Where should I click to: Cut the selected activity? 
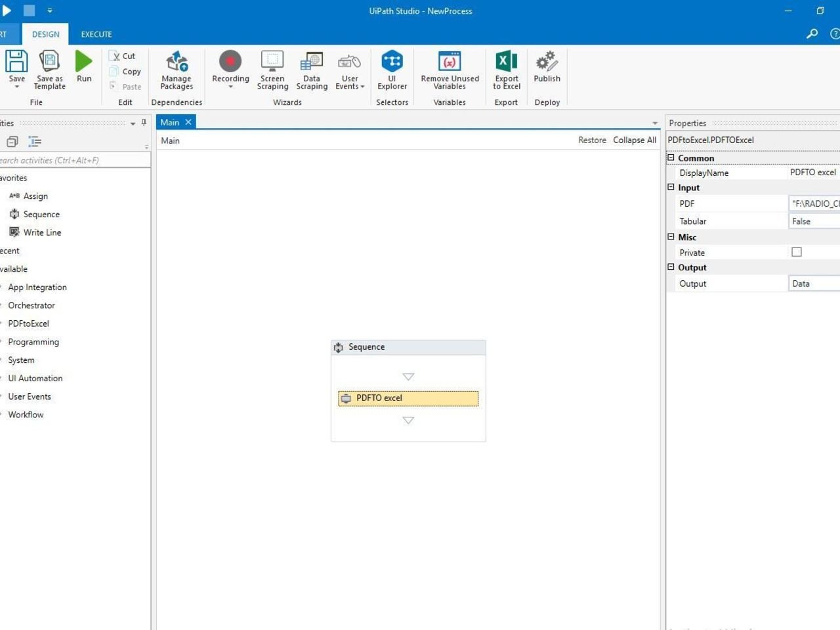(x=123, y=56)
